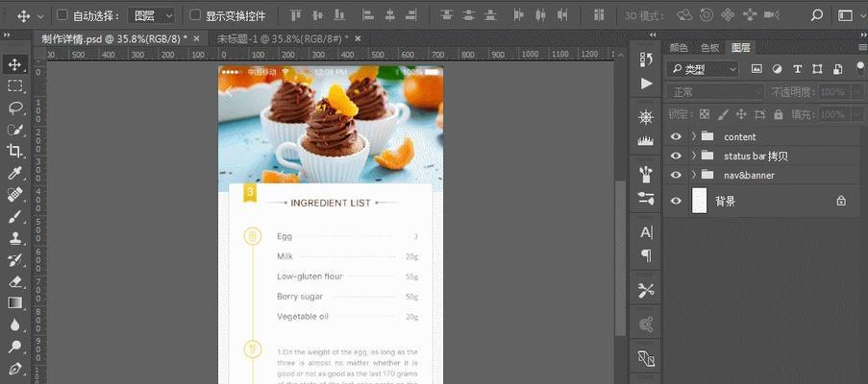Image resolution: width=868 pixels, height=384 pixels.
Task: Click the 背景 layer lock icon
Action: click(841, 201)
